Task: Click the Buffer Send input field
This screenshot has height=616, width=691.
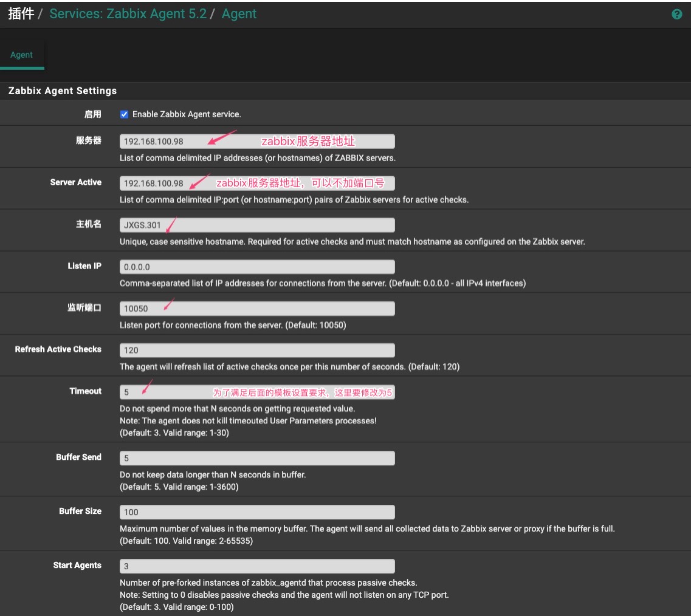Action: [257, 458]
